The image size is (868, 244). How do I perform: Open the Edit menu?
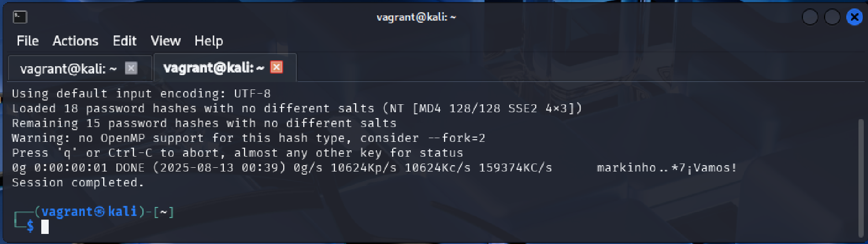coord(124,41)
